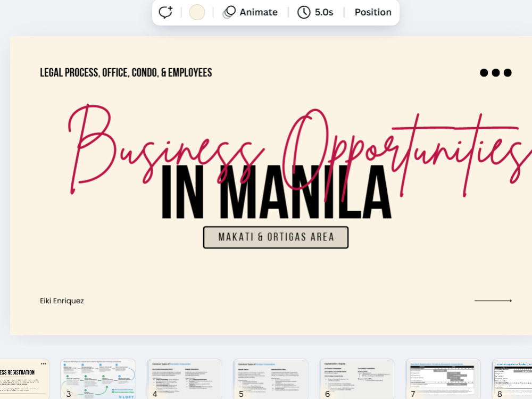Open slide 8 thumbnail
The image size is (532, 399).
point(512,379)
